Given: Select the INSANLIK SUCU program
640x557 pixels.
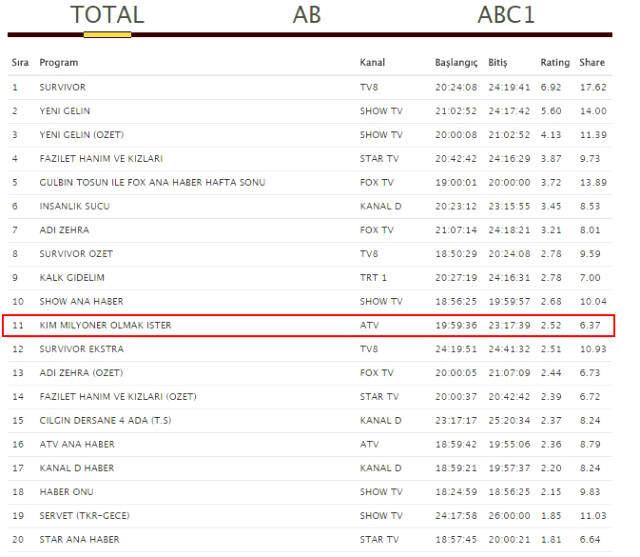Looking at the screenshot, I should tap(75, 206).
